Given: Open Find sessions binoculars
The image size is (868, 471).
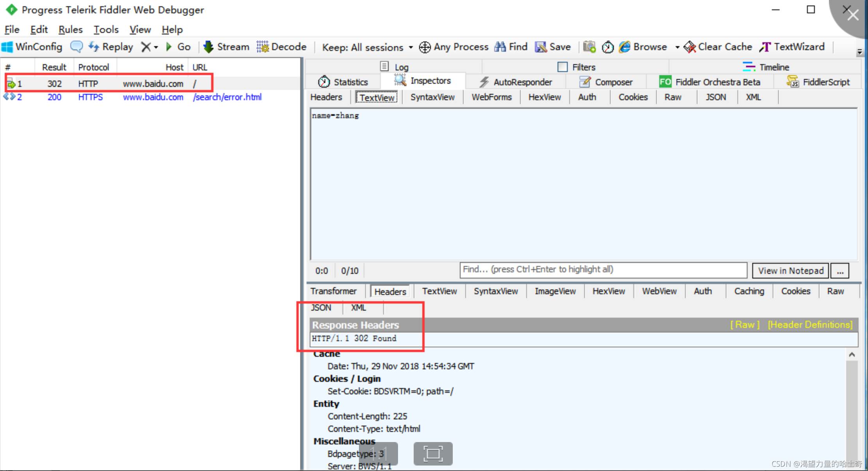Looking at the screenshot, I should pyautogui.click(x=511, y=47).
